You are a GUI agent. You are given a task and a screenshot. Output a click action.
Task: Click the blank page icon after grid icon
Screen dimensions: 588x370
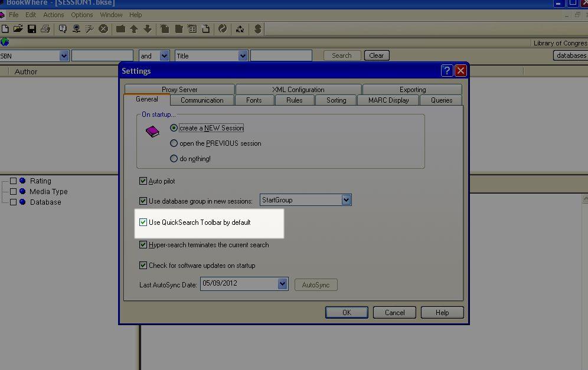click(x=206, y=29)
